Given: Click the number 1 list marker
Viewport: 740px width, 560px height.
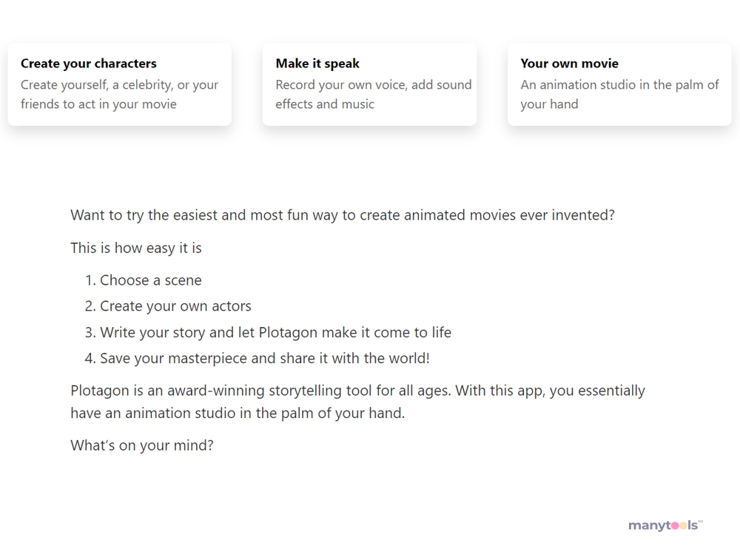Looking at the screenshot, I should pos(90,280).
